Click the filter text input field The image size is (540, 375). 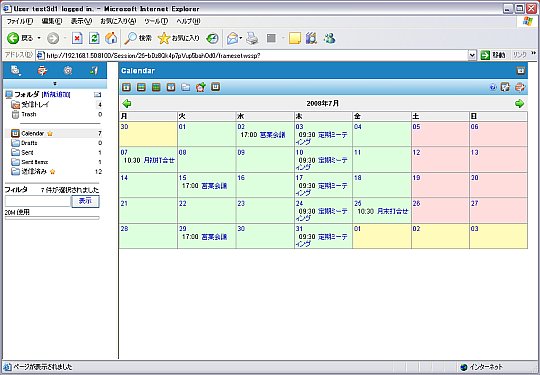click(38, 201)
